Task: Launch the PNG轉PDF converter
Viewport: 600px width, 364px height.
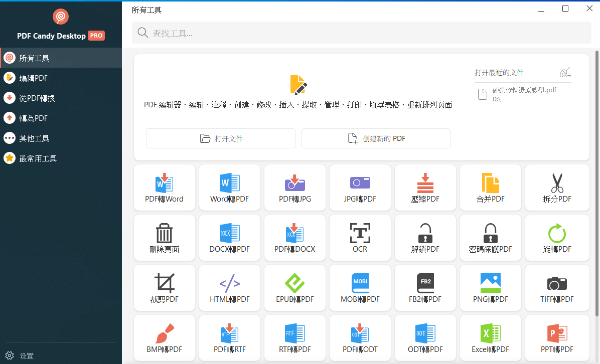Action: [491, 287]
